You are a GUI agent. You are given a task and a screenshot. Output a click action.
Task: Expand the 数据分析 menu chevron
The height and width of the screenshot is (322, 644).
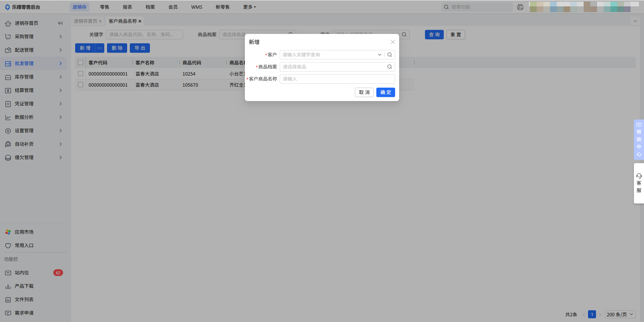[61, 117]
